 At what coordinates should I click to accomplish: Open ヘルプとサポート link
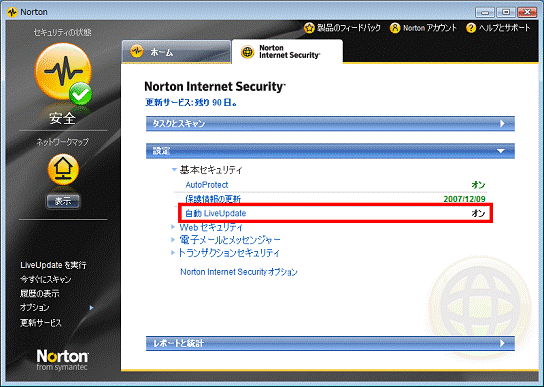(505, 28)
